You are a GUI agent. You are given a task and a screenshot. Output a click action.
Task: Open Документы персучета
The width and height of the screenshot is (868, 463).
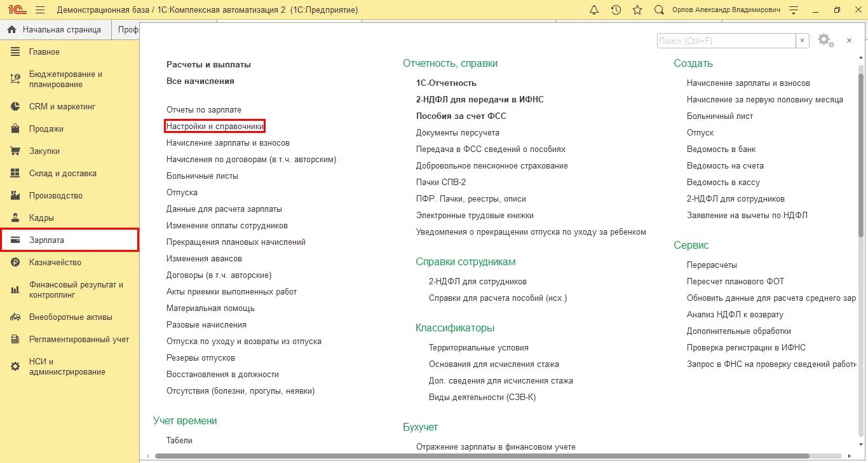click(x=458, y=133)
